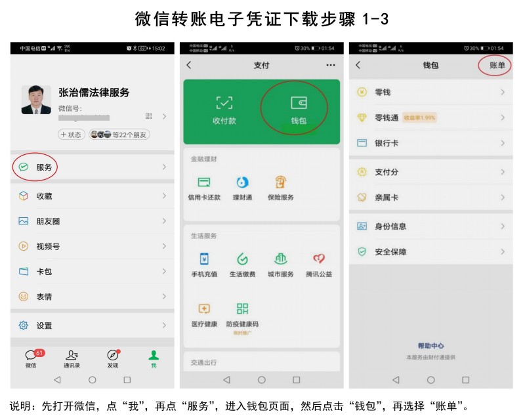Tap Android back on the 支付 screen

point(226,380)
